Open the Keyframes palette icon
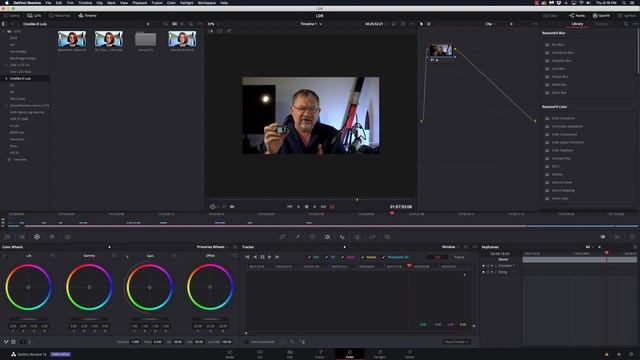Screen dimensions: 640x360 point(602,236)
